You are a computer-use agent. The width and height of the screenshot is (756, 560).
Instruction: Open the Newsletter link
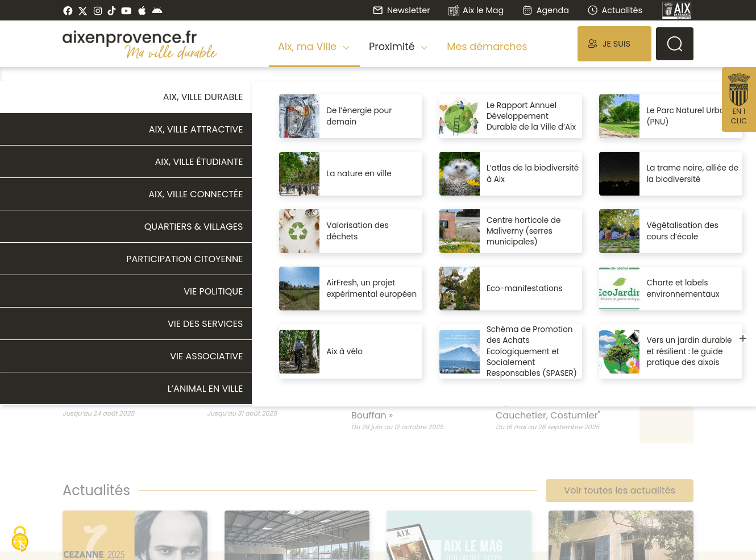pyautogui.click(x=401, y=10)
